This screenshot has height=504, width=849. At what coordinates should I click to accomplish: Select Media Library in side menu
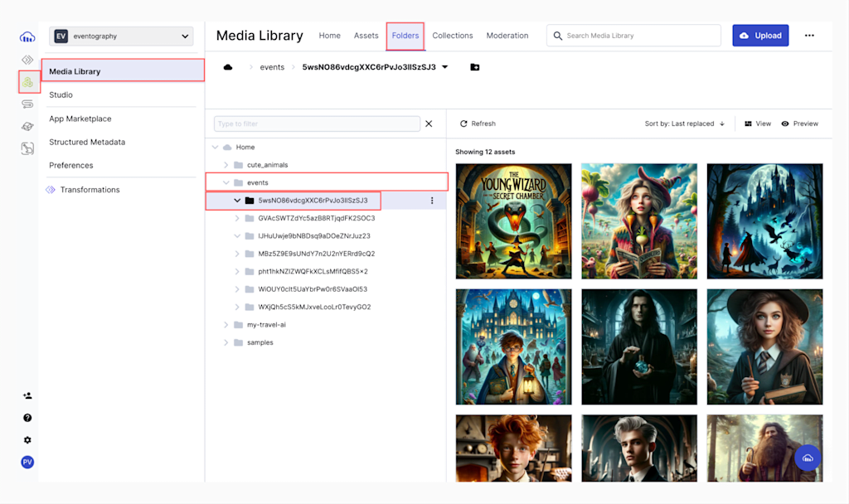point(123,71)
